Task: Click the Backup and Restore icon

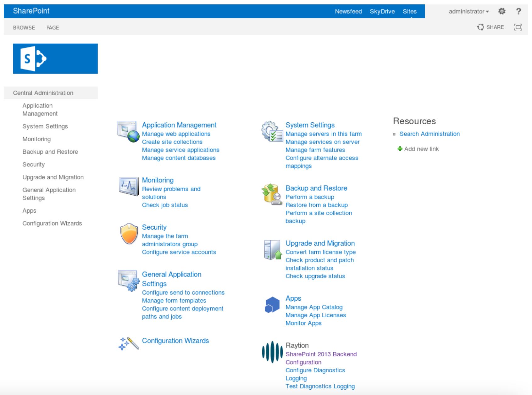Action: point(272,194)
